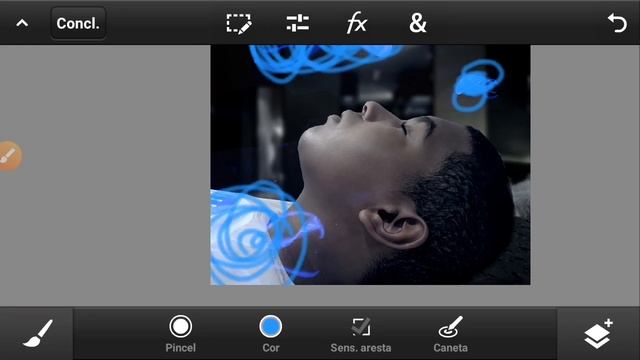Image resolution: width=640 pixels, height=360 pixels.
Task: Collapse the top toolbar with the up chevron
Action: click(x=22, y=23)
